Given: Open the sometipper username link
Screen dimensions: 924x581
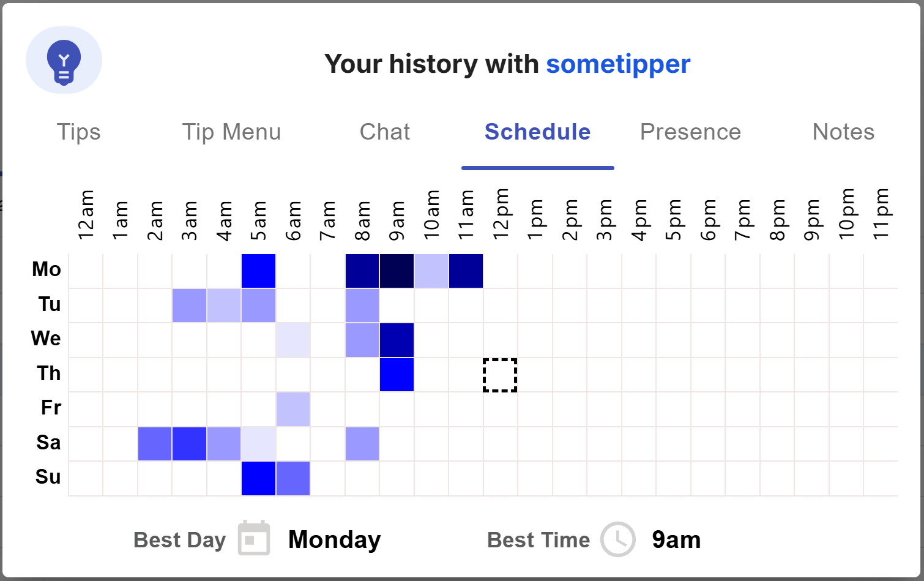Looking at the screenshot, I should 618,64.
